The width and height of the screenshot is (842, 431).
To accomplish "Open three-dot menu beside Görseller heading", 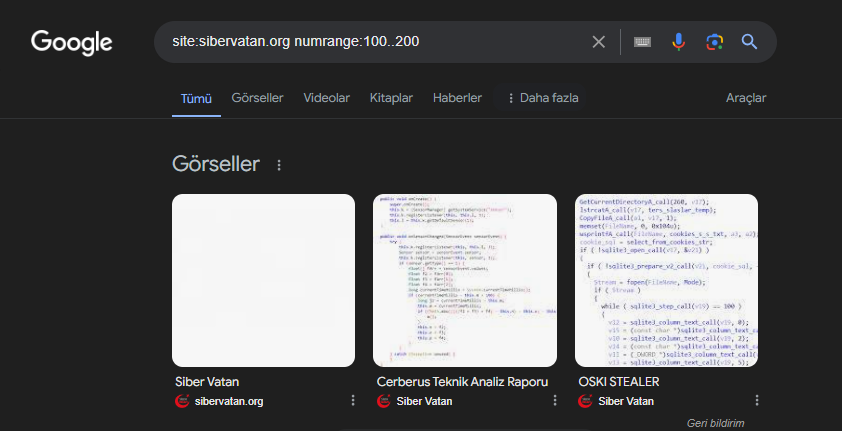I will (279, 165).
